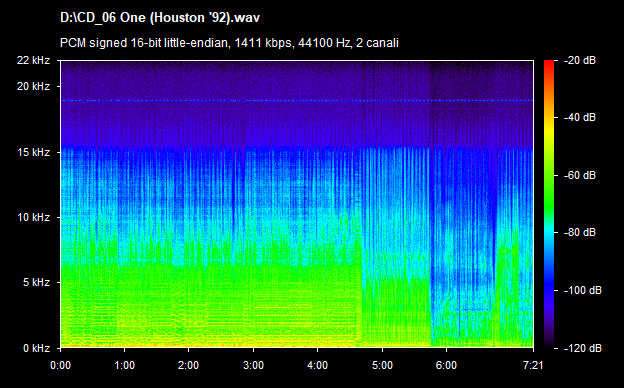Click the 1:00 time axis marker

click(x=125, y=365)
